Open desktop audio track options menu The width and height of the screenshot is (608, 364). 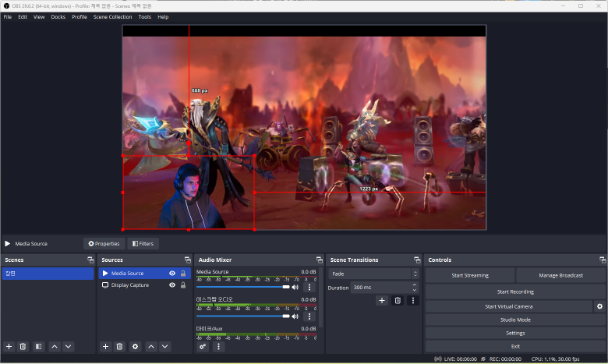pyautogui.click(x=309, y=316)
